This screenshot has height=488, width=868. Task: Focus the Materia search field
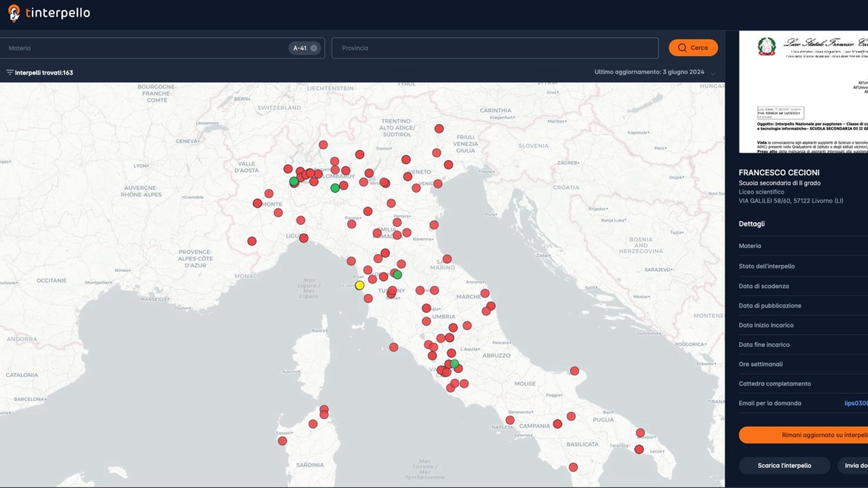click(162, 48)
